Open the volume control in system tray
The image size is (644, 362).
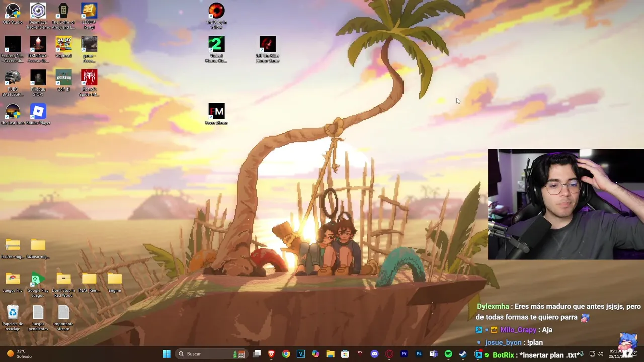pyautogui.click(x=600, y=354)
